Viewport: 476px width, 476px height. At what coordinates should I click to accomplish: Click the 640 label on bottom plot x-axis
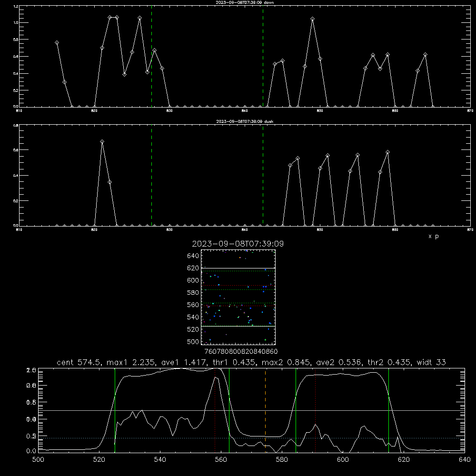click(465, 460)
